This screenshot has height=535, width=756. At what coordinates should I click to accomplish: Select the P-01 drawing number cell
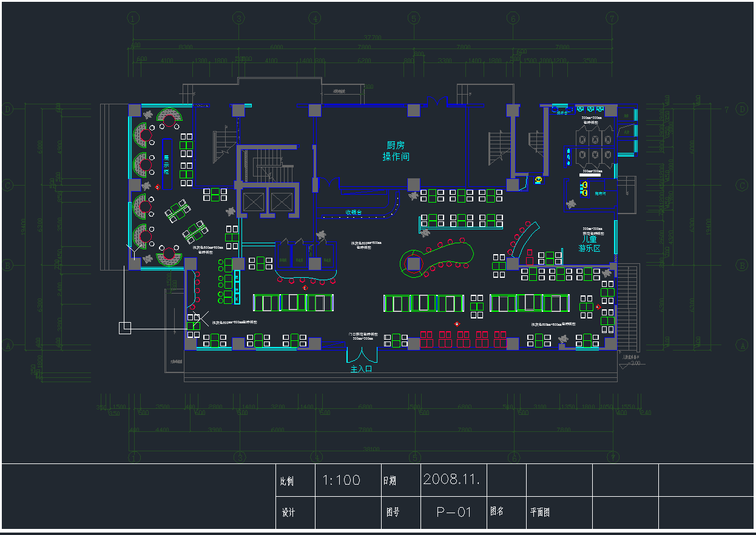click(x=454, y=512)
